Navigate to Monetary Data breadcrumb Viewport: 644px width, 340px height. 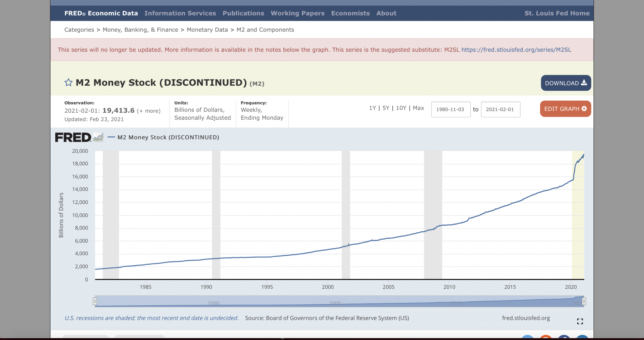[207, 30]
